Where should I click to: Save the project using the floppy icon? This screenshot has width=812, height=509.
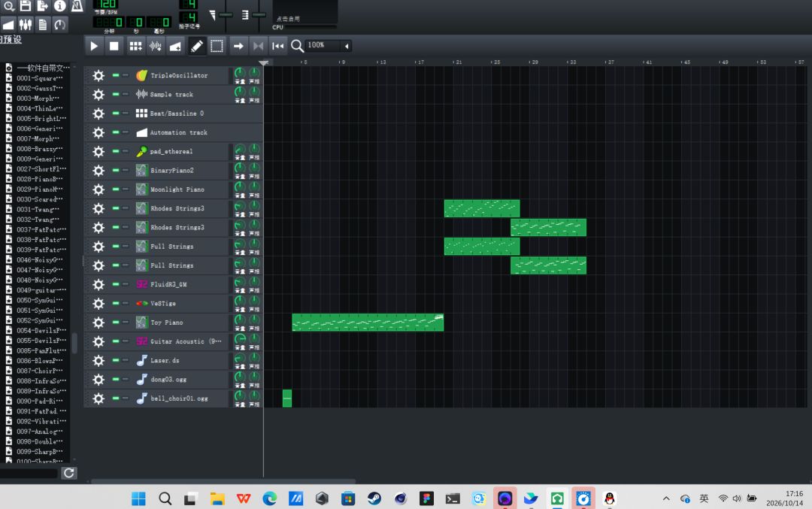click(25, 6)
